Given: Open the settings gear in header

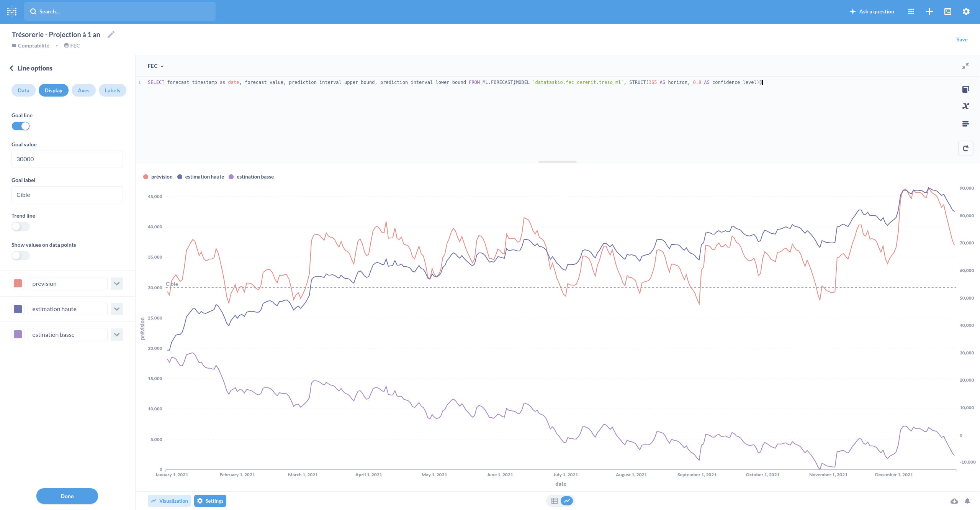Looking at the screenshot, I should coord(966,11).
